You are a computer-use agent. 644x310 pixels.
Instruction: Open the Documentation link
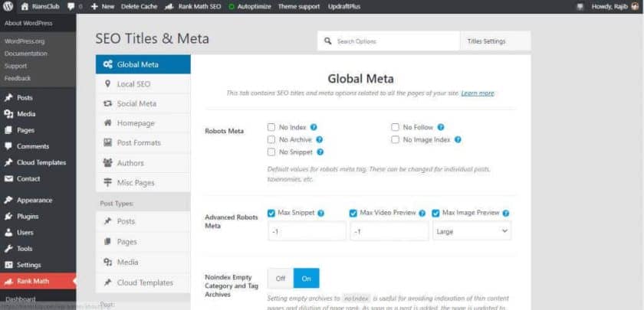point(26,54)
